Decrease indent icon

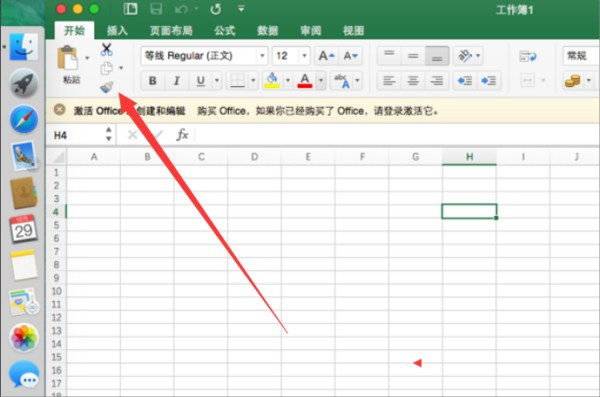pos(465,81)
